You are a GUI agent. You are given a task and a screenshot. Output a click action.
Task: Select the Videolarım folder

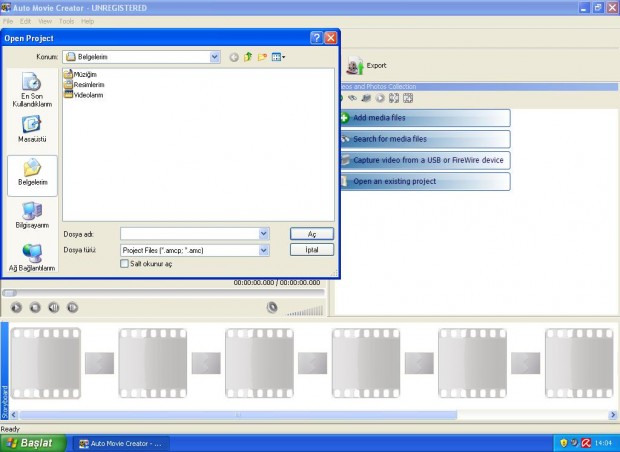coord(83,95)
